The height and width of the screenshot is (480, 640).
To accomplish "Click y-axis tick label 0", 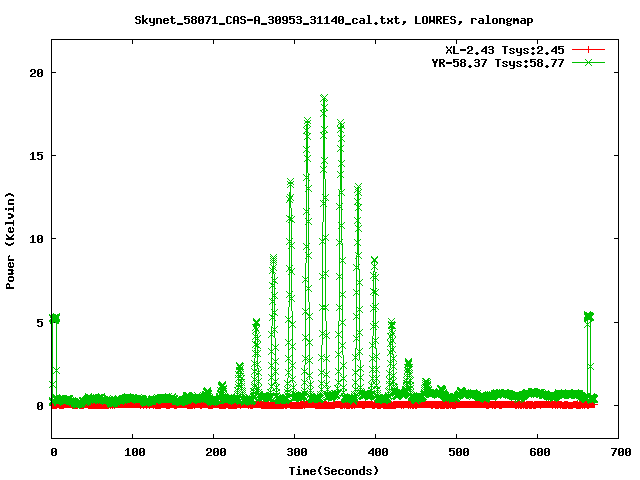I will [40, 406].
